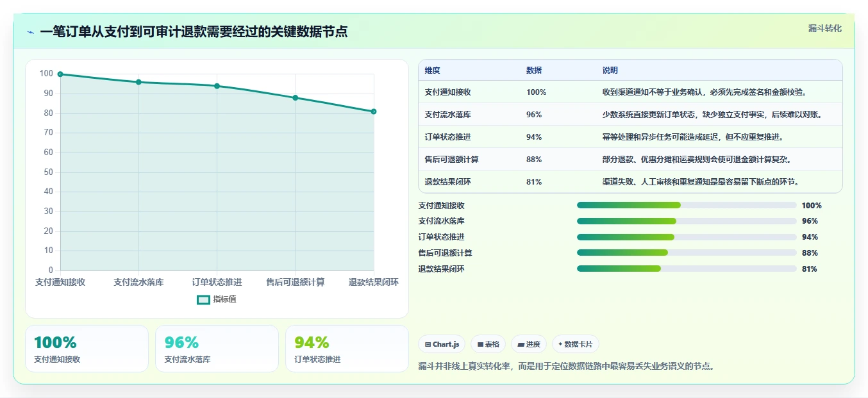Click the 数据 column header
Screen dimensions: 868x398
(x=534, y=70)
